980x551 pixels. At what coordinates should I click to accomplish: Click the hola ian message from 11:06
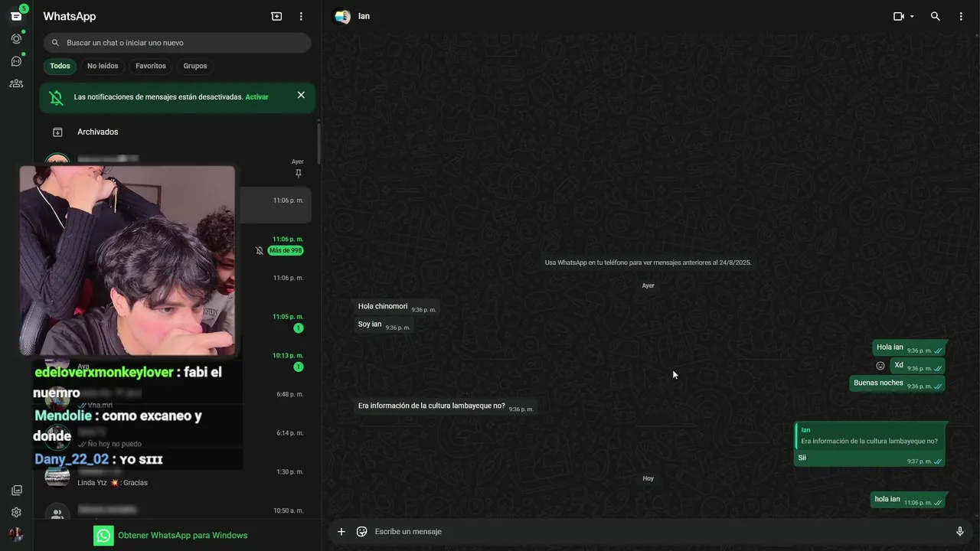(908, 500)
